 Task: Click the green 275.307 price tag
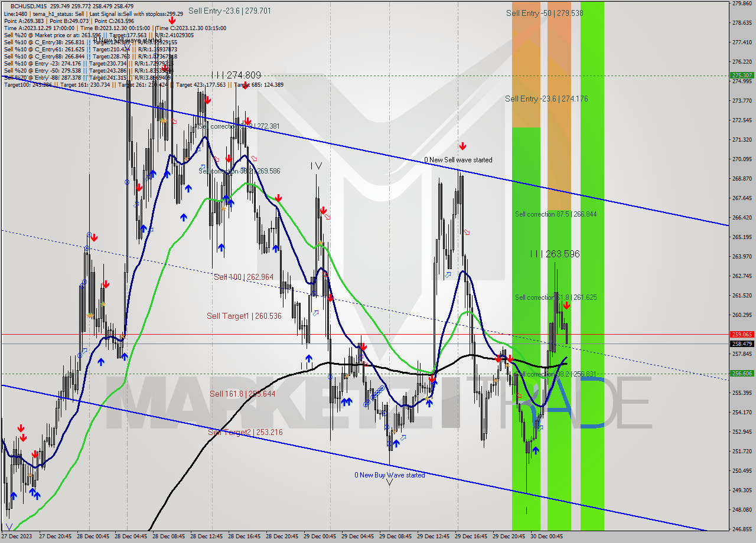(x=742, y=75)
